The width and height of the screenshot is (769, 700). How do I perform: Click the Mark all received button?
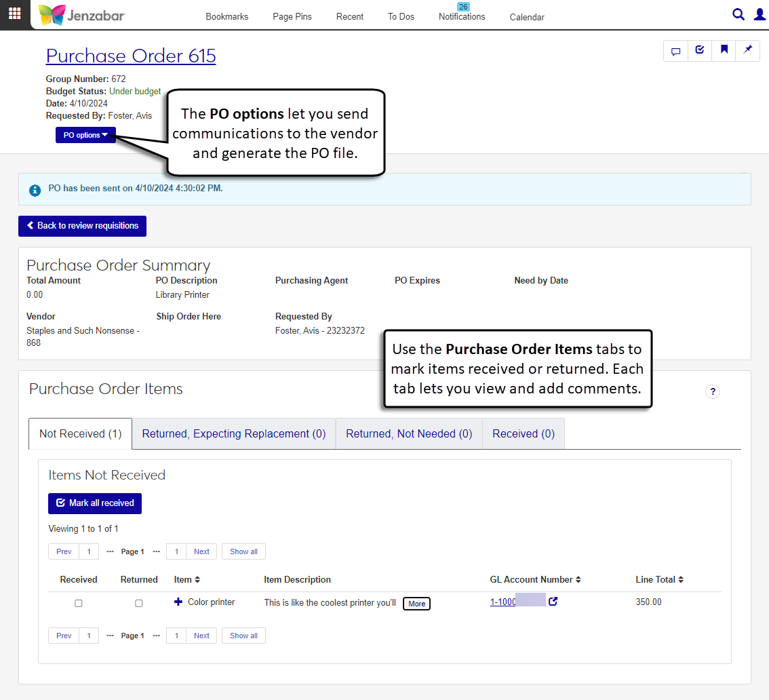pyautogui.click(x=95, y=503)
